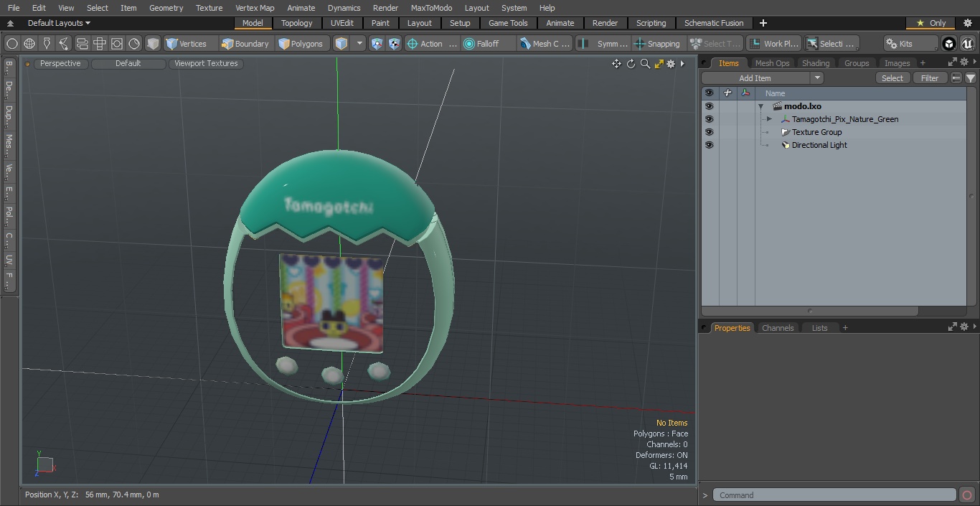Click the list options icon beside Filter

coord(956,78)
